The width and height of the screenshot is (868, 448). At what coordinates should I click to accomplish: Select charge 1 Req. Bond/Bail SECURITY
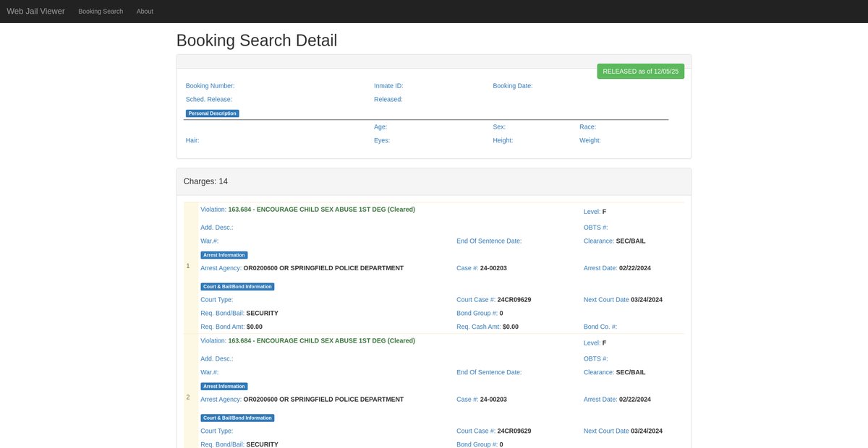pyautogui.click(x=263, y=314)
